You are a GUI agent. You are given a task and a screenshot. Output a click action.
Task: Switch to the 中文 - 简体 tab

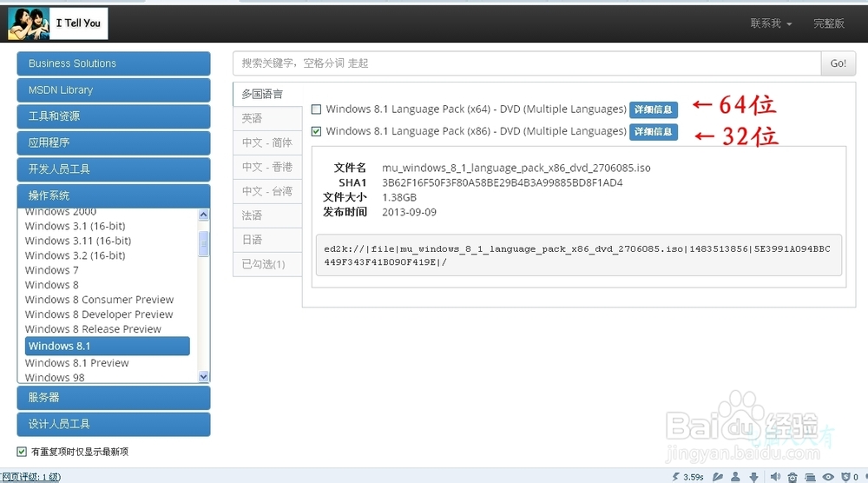tap(267, 142)
